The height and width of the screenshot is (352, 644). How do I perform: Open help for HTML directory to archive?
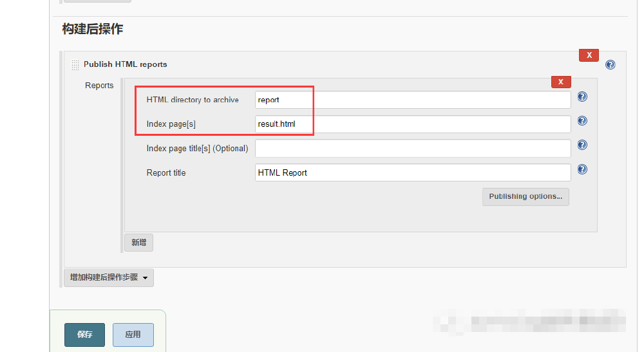coord(582,97)
